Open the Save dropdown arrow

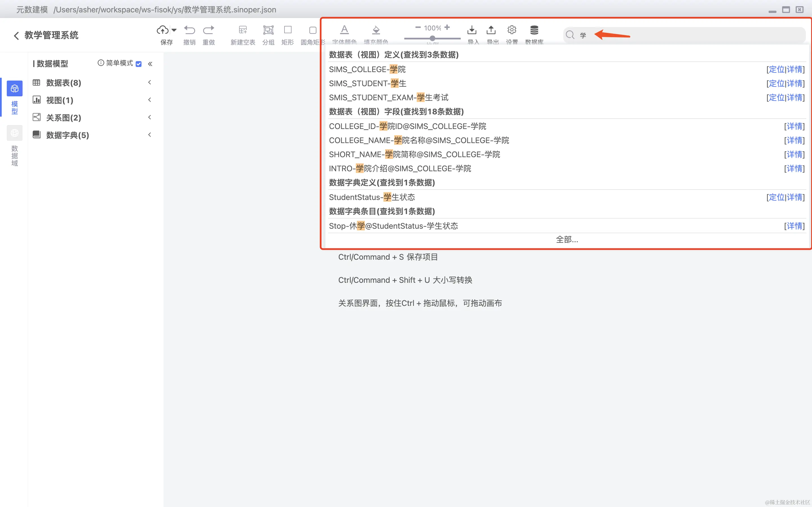tap(174, 30)
